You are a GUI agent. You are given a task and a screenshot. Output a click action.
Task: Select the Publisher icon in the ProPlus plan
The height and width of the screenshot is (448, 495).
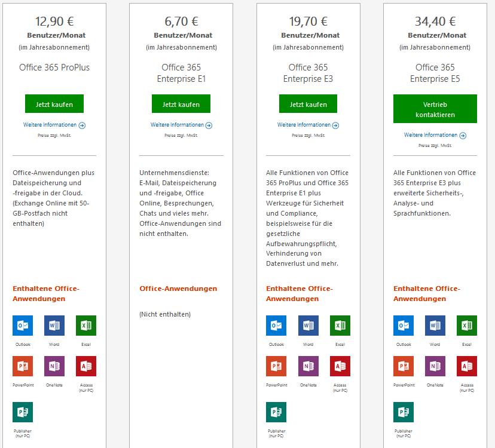23,412
